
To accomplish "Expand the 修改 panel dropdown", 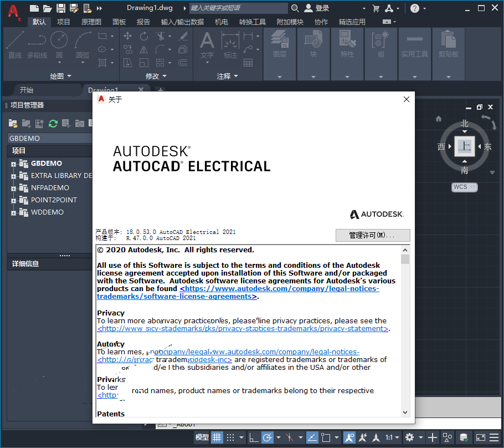I will coord(156,77).
